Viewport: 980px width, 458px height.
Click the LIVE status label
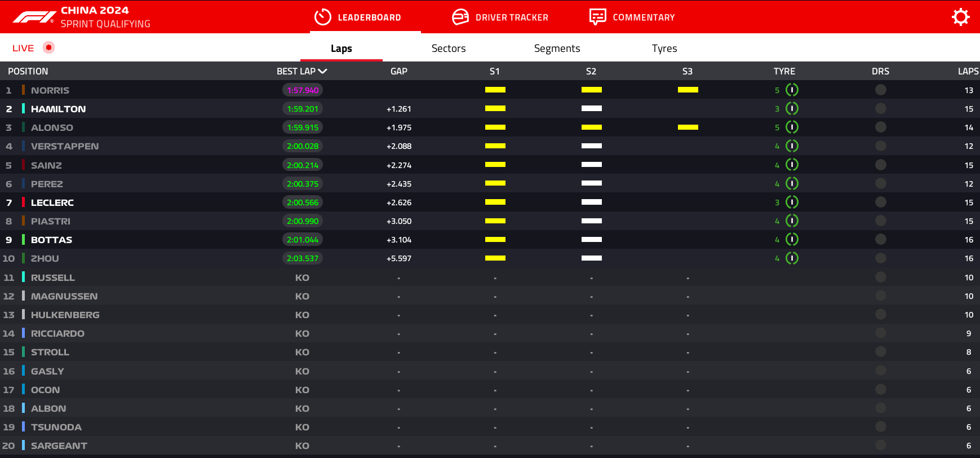point(23,48)
